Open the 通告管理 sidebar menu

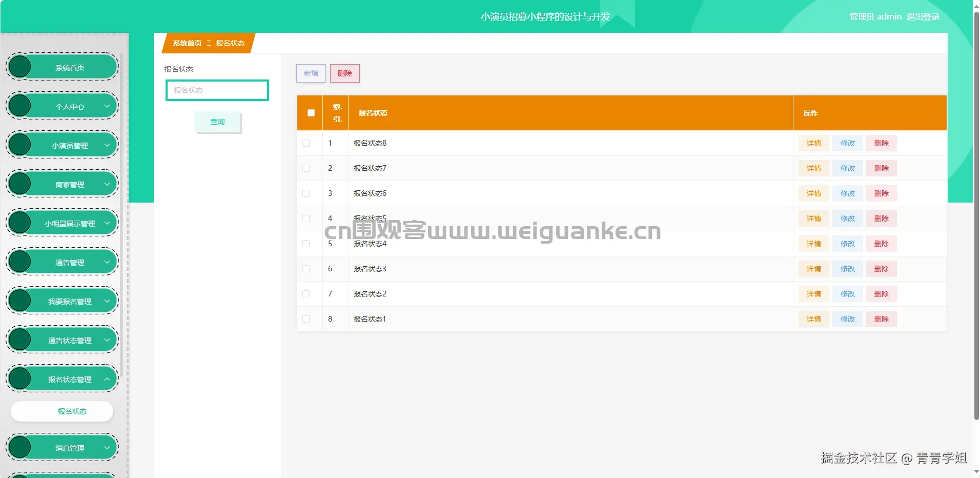point(62,262)
